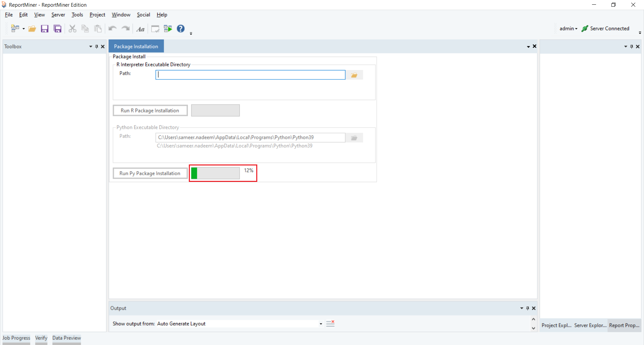
Task: Click the Server Connected plug icon
Action: click(585, 29)
